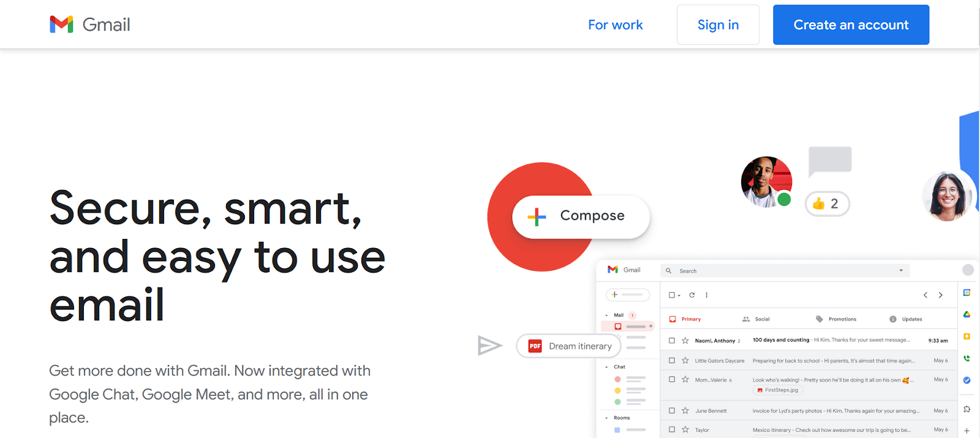Check the June Bennett email checkbox
The width and height of the screenshot is (980, 438).
point(672,411)
